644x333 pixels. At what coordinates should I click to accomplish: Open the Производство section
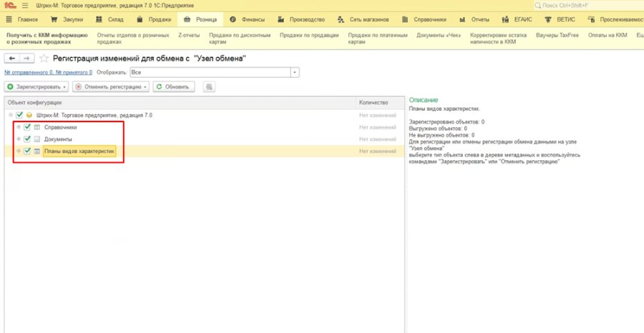[301, 20]
